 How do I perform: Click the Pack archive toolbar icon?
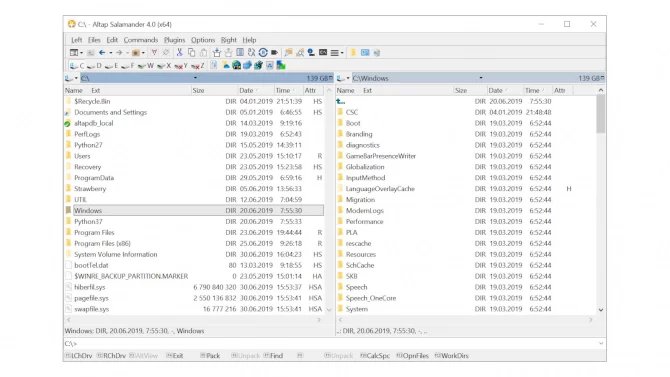pos(217,53)
